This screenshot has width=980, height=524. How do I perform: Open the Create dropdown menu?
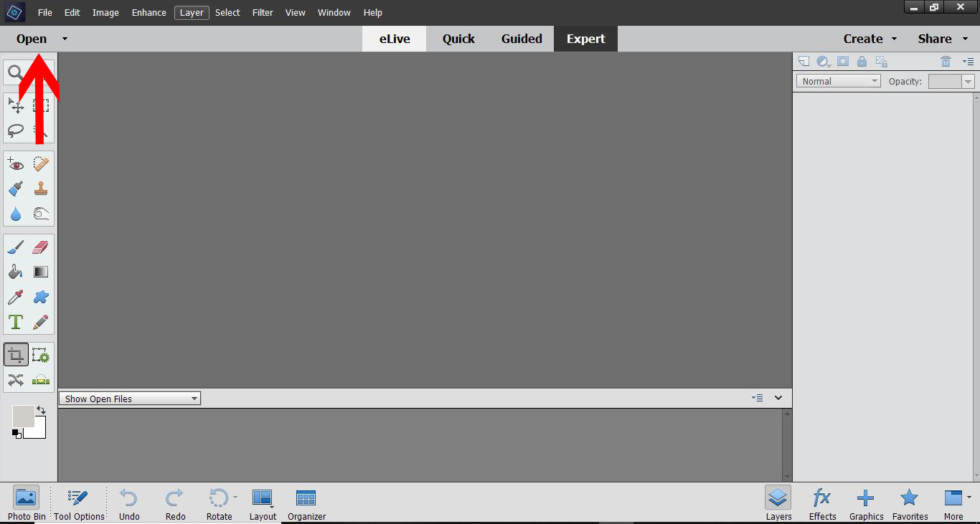point(870,39)
